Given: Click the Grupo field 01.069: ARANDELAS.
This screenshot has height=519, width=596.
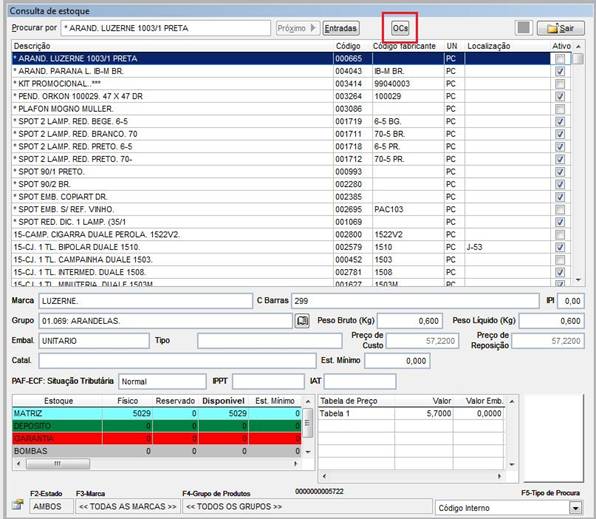Looking at the screenshot, I should click(x=165, y=321).
